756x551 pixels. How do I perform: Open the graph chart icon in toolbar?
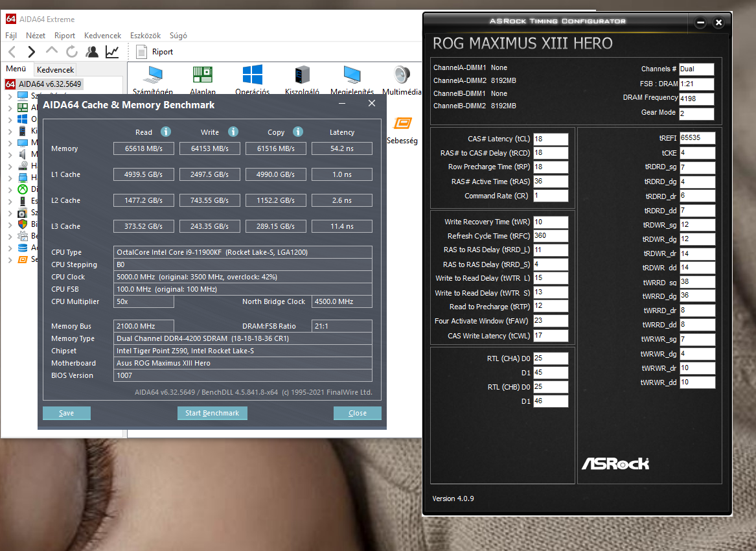[x=112, y=52]
